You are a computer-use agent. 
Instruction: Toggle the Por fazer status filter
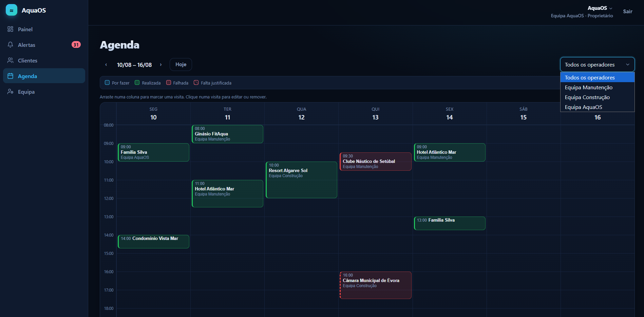117,83
